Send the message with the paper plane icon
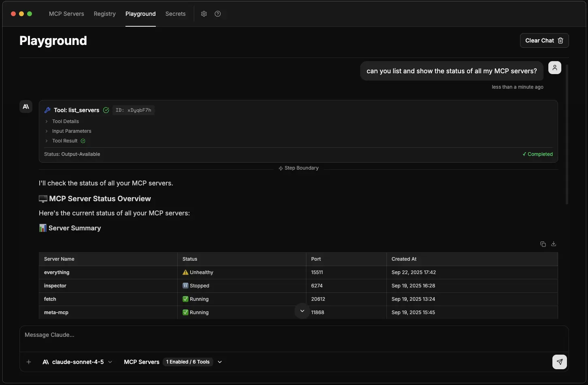Image resolution: width=588 pixels, height=385 pixels. click(559, 362)
